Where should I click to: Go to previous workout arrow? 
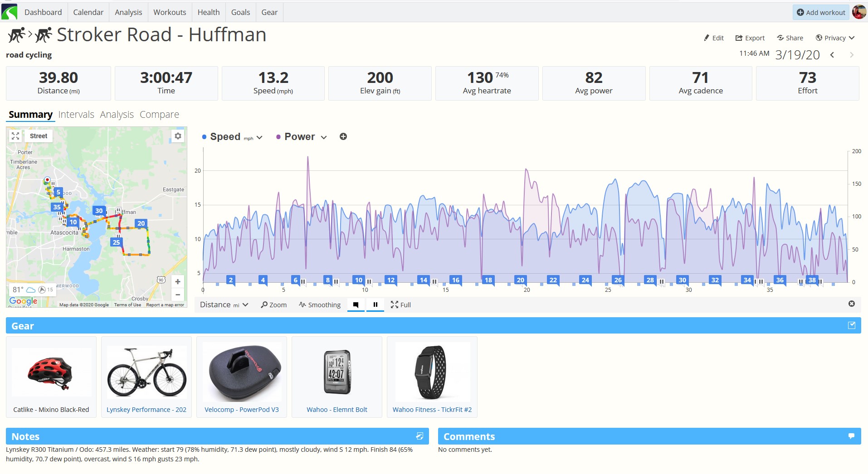pos(832,55)
